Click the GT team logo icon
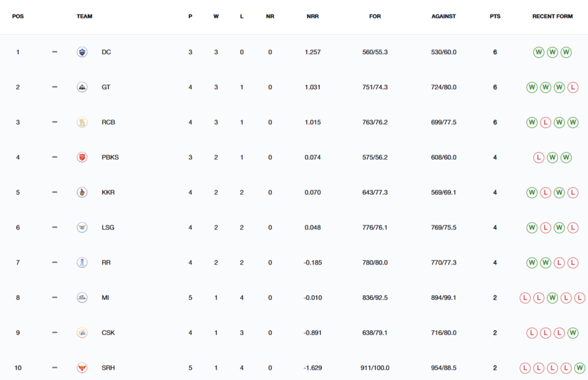This screenshot has width=588, height=380. point(82,87)
